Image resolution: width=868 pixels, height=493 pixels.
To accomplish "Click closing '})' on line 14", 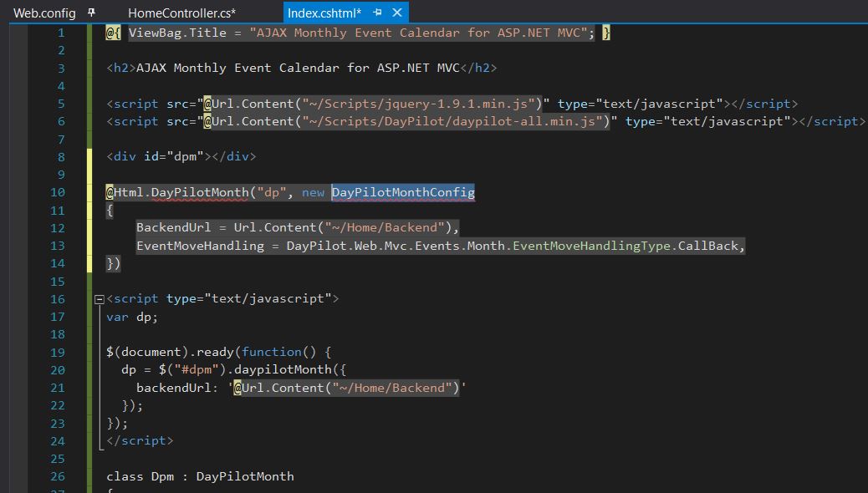I will pyautogui.click(x=113, y=263).
